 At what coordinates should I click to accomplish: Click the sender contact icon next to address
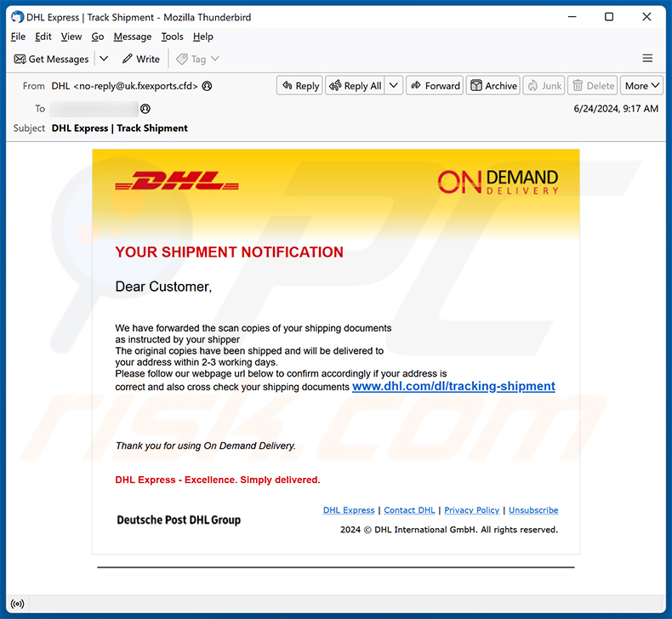pos(207,86)
